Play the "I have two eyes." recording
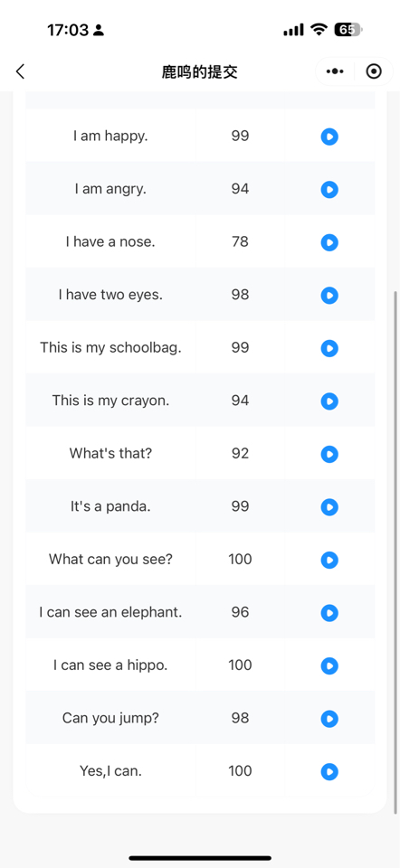Screen dimensions: 400x868 pyautogui.click(x=329, y=296)
